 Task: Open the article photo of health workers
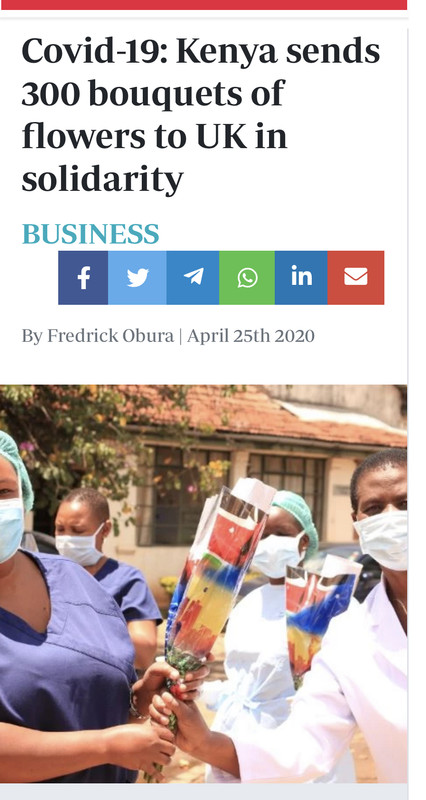(204, 584)
